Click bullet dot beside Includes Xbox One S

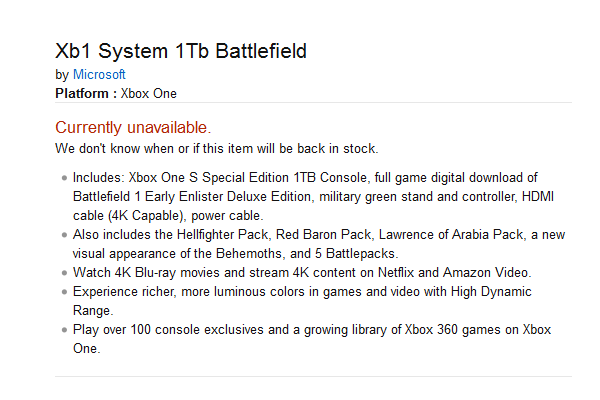pos(64,178)
